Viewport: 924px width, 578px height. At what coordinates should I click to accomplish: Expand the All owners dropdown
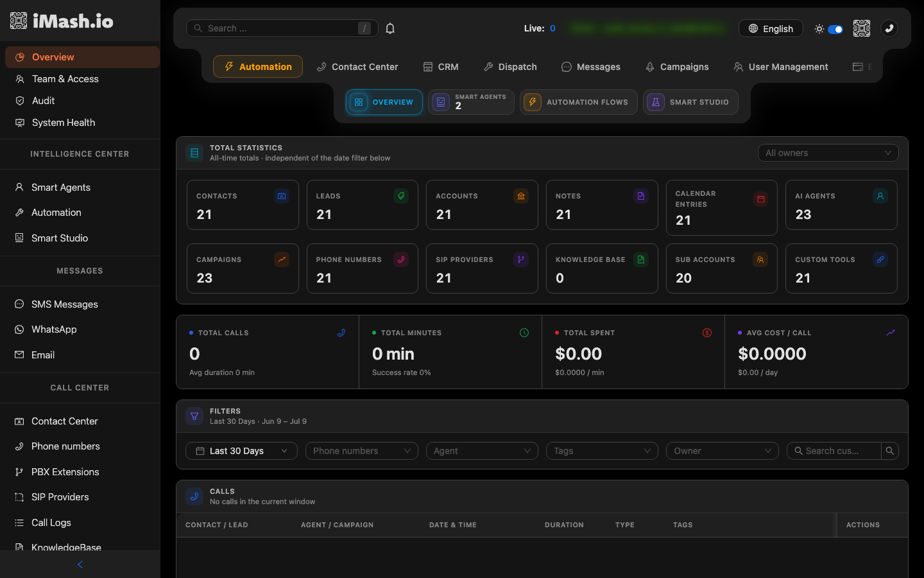point(828,153)
